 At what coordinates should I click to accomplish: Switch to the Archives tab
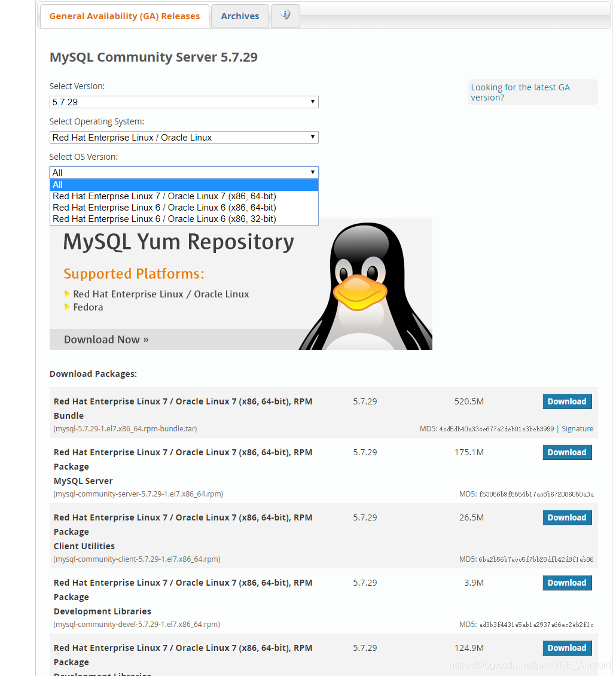coord(240,16)
